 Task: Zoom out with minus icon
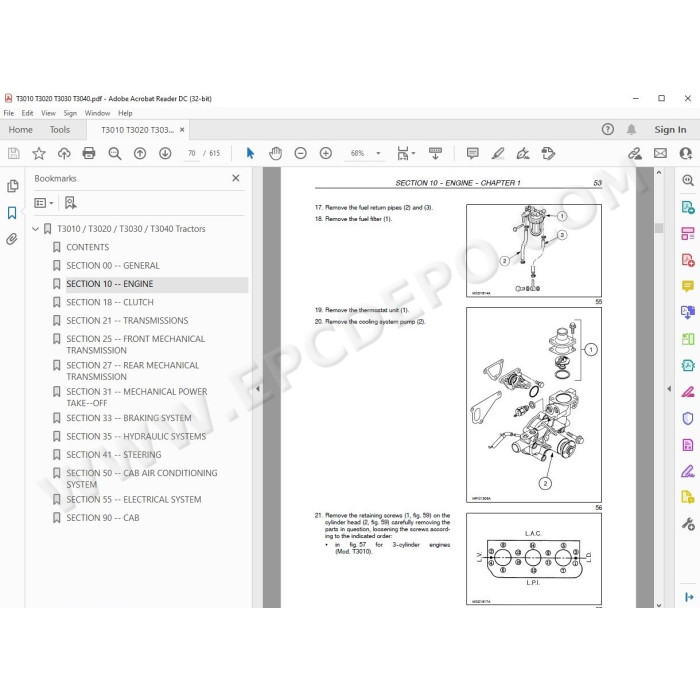[x=300, y=154]
